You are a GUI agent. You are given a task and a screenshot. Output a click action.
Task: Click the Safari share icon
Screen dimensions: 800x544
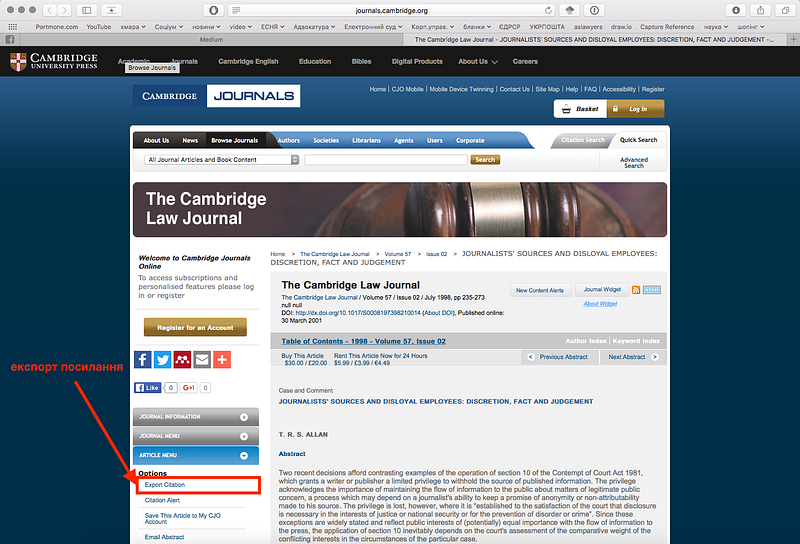(x=760, y=10)
